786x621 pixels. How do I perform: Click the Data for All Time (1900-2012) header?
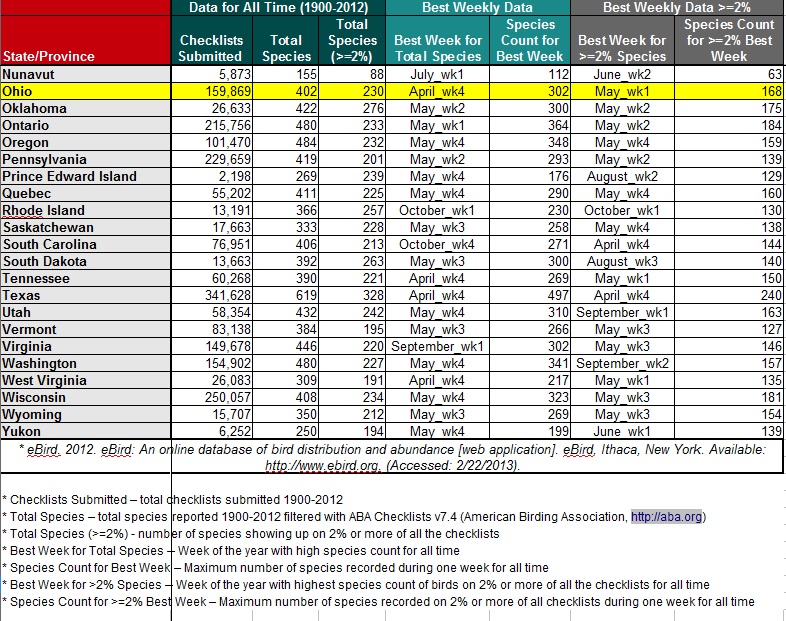click(278, 8)
